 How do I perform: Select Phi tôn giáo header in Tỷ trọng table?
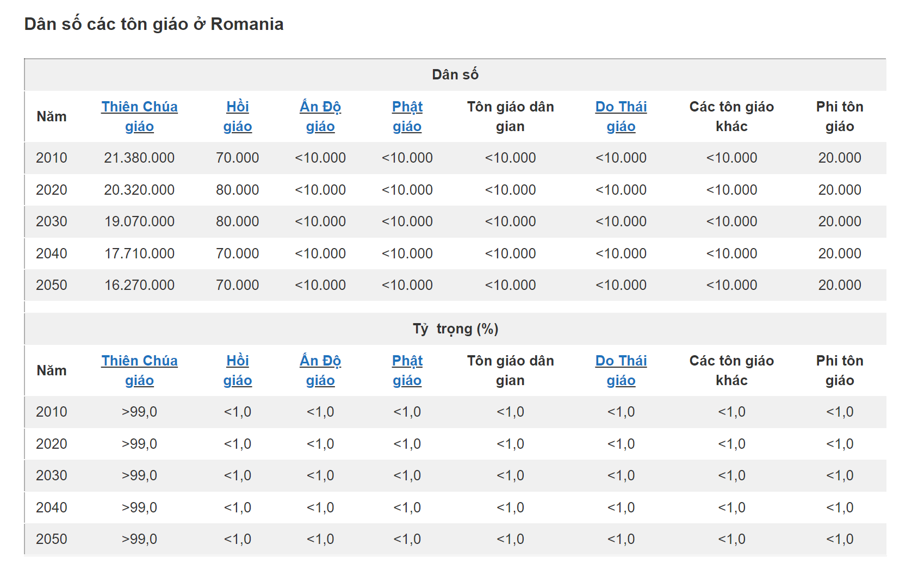coord(839,370)
